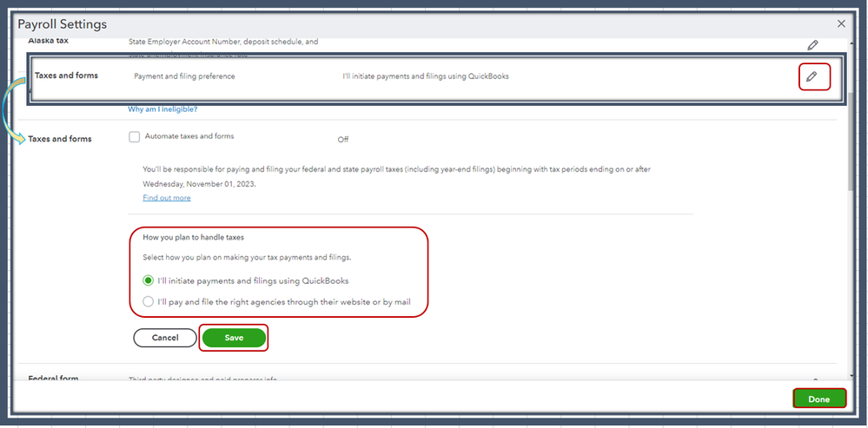This screenshot has height=428, width=868.
Task: Click the expanded Taxes and forms section label
Action: pos(60,139)
